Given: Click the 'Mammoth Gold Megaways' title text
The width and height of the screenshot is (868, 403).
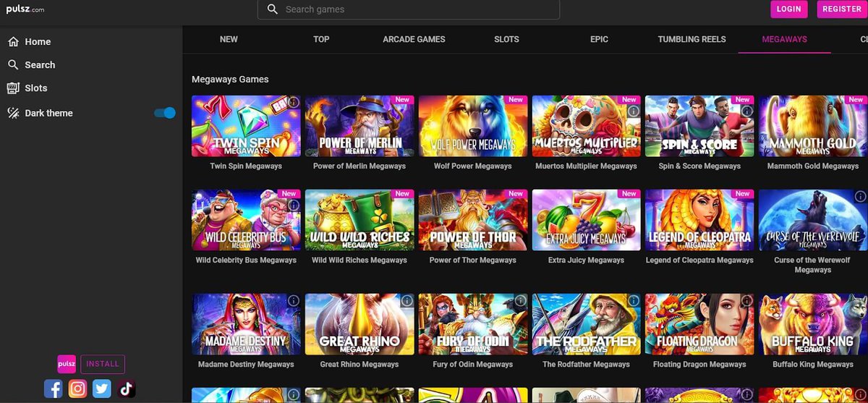Looking at the screenshot, I should click(x=813, y=166).
